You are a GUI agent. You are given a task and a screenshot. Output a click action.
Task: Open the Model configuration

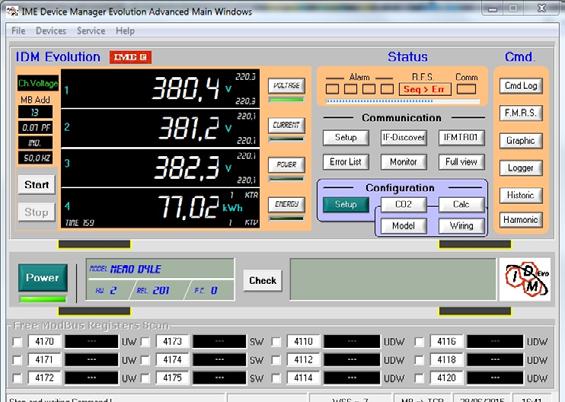coord(404,226)
